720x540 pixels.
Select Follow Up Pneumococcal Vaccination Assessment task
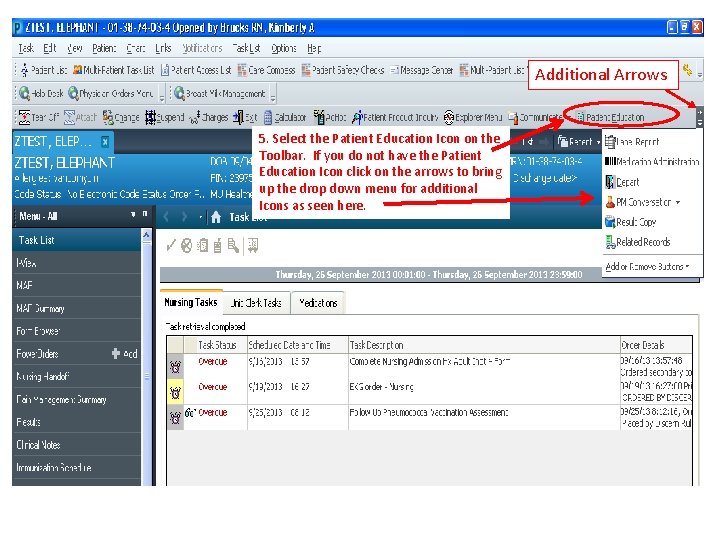coord(429,417)
